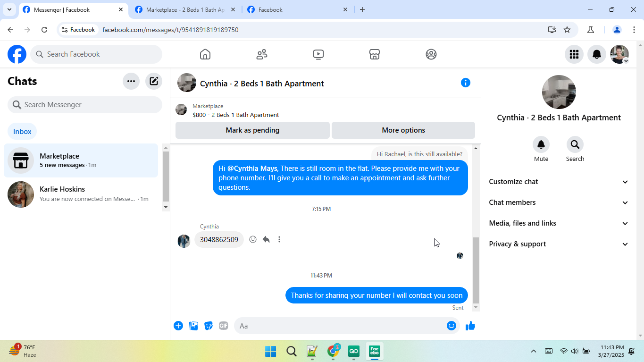Click the @Cynthia Mays mention
Image resolution: width=644 pixels, height=362 pixels.
tap(252, 168)
